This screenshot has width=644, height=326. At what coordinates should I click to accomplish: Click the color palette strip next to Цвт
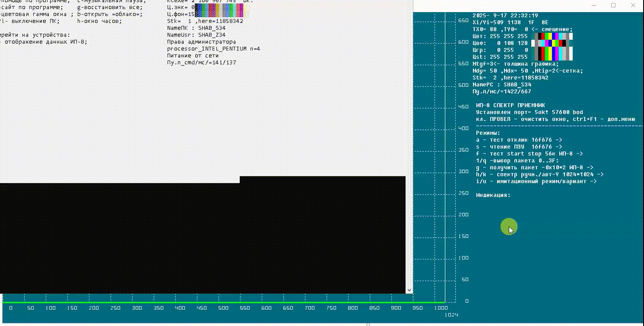553,36
